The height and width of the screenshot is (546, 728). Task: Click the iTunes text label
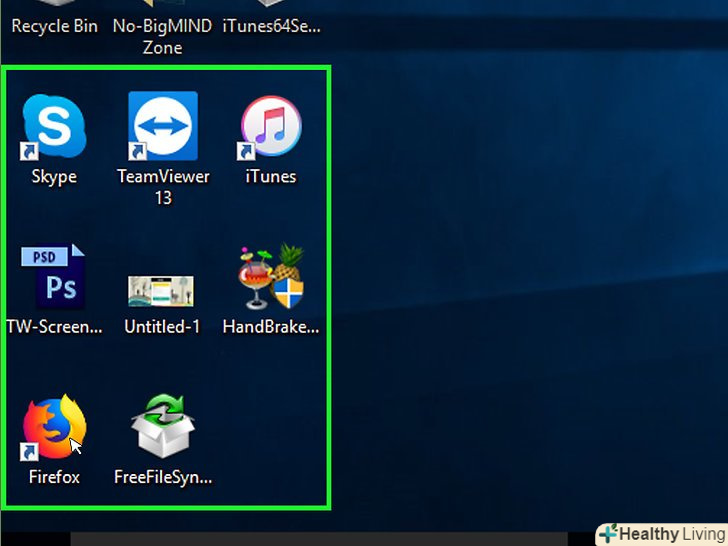pos(271,176)
